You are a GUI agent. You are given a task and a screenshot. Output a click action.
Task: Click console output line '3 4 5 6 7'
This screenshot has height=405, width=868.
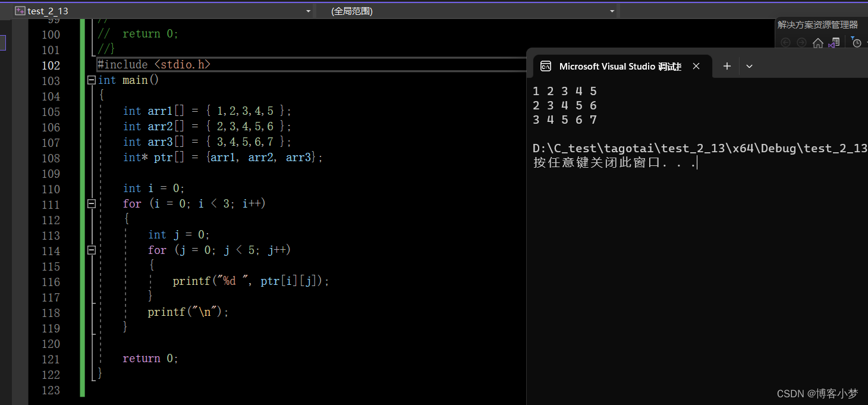coord(565,120)
